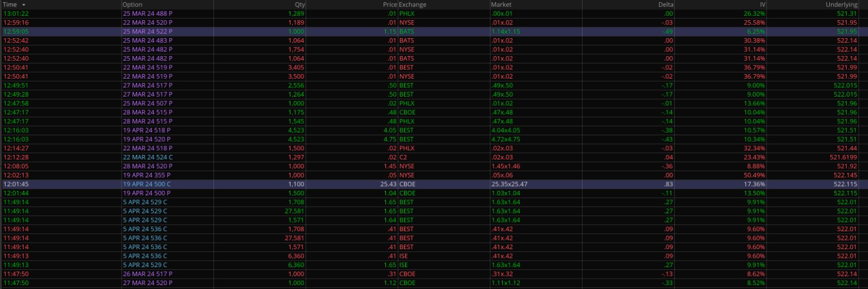Select the 6.25% IV value
The width and height of the screenshot is (868, 289).
[x=756, y=31]
